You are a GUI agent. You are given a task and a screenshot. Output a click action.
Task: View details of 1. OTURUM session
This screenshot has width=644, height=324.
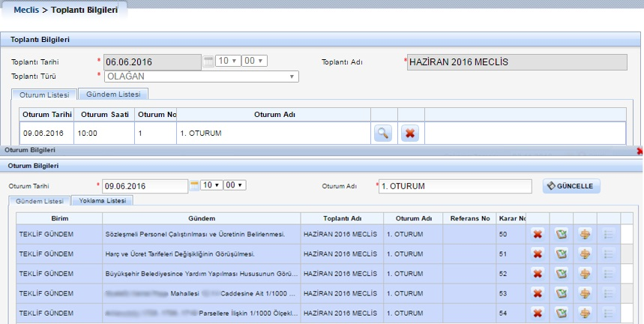383,133
